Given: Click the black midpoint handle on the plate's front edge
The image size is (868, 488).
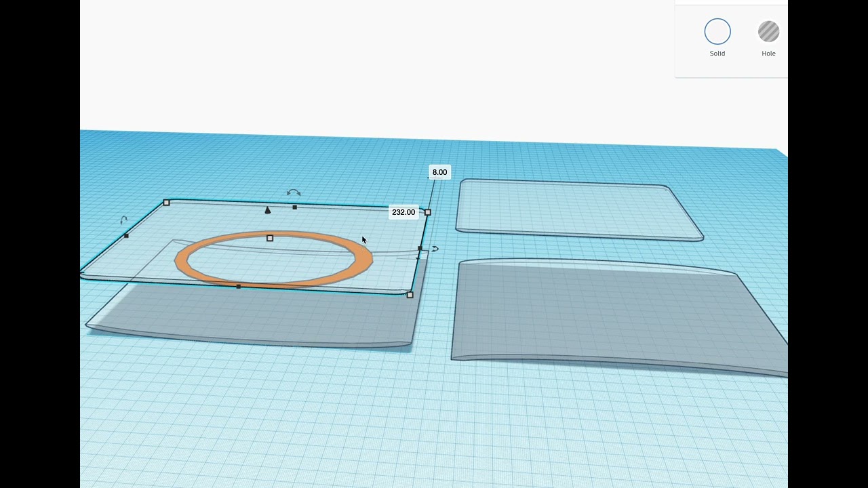Looking at the screenshot, I should tap(238, 287).
